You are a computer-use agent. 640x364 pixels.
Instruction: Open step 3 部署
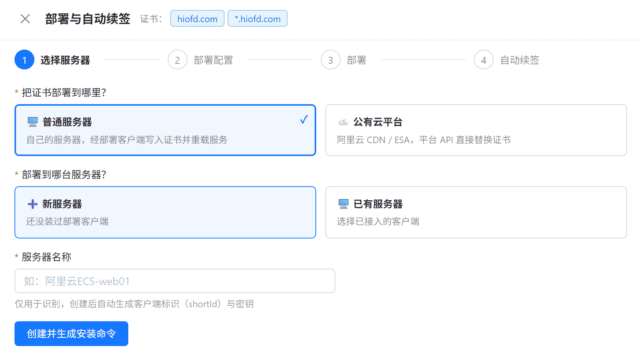pos(344,60)
